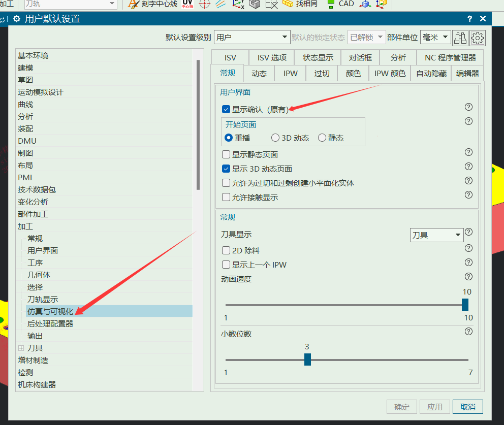Click the green CAD tree icon
Screen dimensions: 504x425
330,4
